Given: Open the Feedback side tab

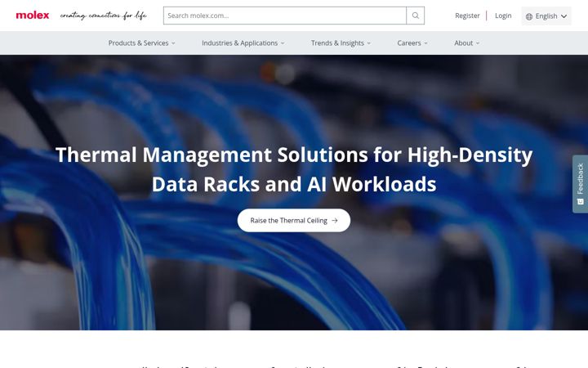Looking at the screenshot, I should (x=580, y=184).
